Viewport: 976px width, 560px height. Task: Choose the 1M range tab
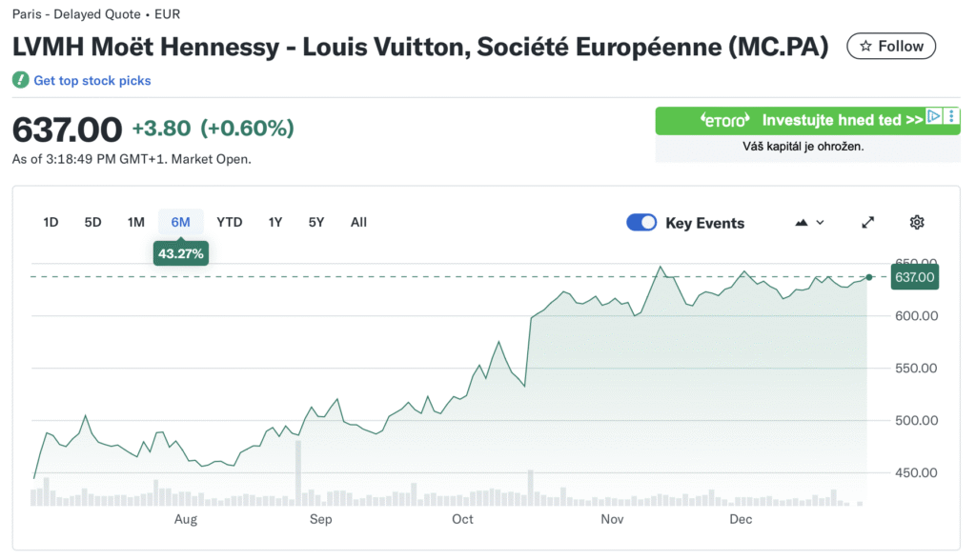click(136, 222)
